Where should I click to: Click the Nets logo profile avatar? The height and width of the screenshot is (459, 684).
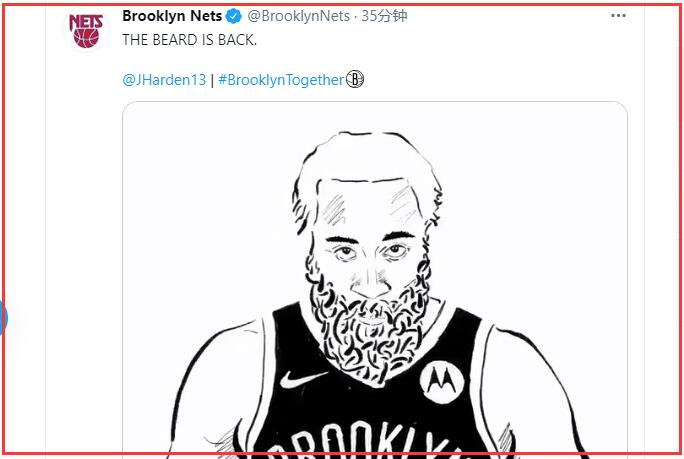coord(86,28)
